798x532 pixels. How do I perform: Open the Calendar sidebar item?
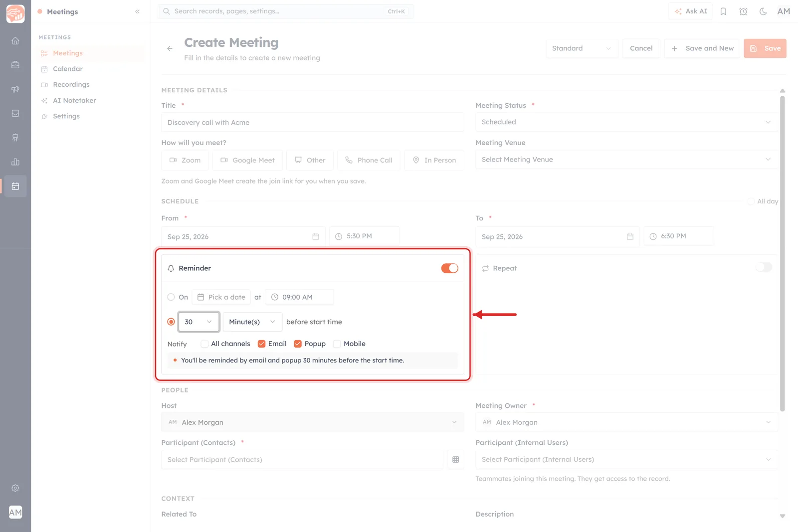pyautogui.click(x=90, y=69)
